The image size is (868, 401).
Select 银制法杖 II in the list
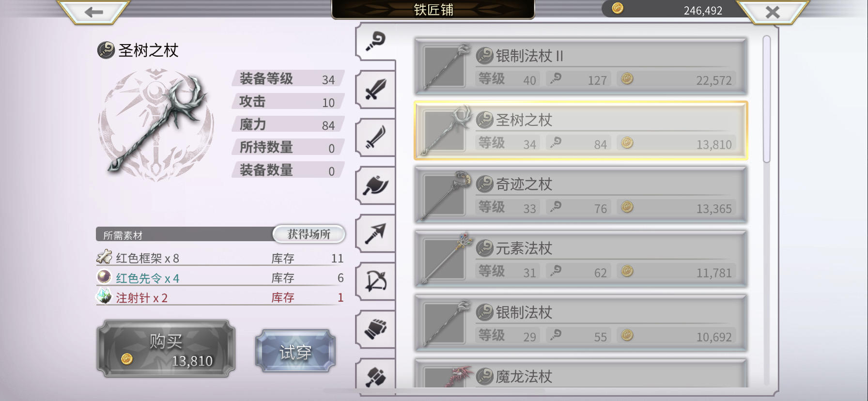[581, 67]
